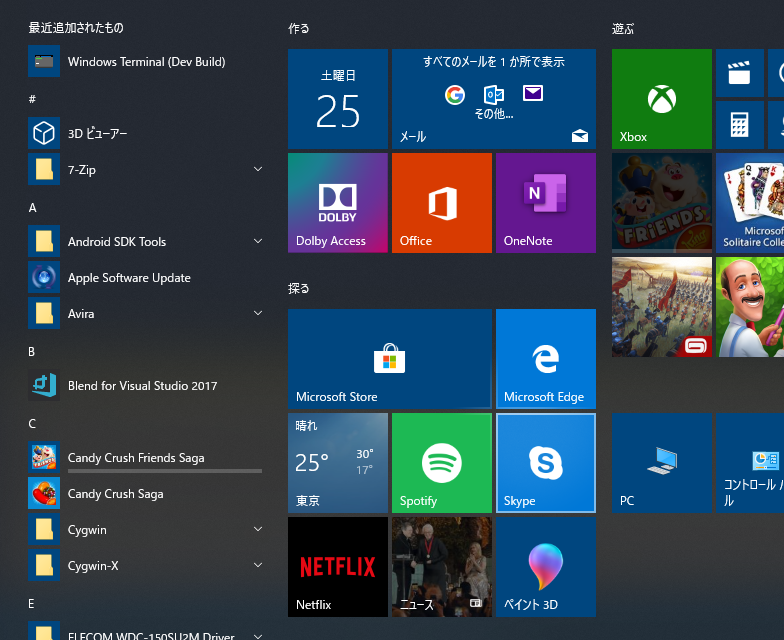Screen dimensions: 784x640
Task: Open the Paint 3D tile
Action: pos(546,567)
